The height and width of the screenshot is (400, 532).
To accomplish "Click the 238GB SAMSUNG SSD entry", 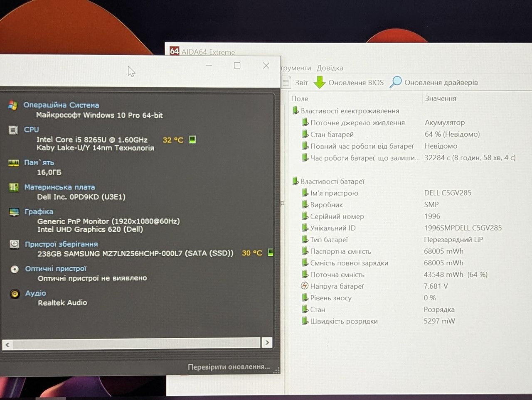I will point(135,253).
